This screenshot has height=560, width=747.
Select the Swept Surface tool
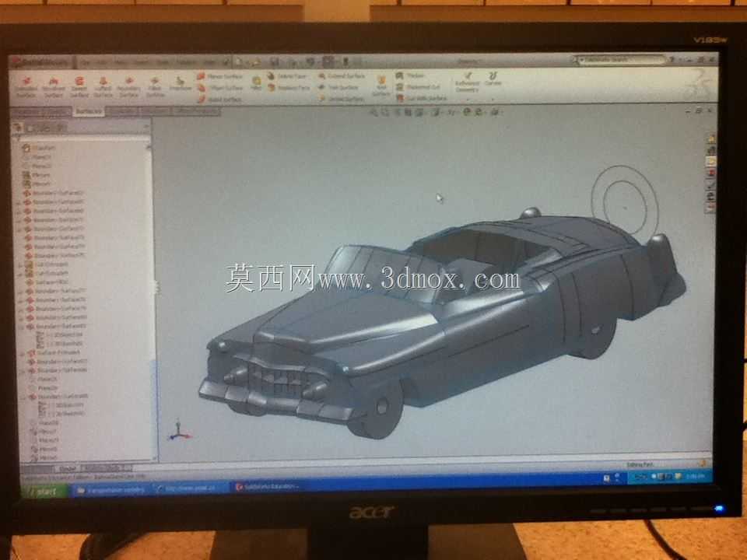click(79, 86)
